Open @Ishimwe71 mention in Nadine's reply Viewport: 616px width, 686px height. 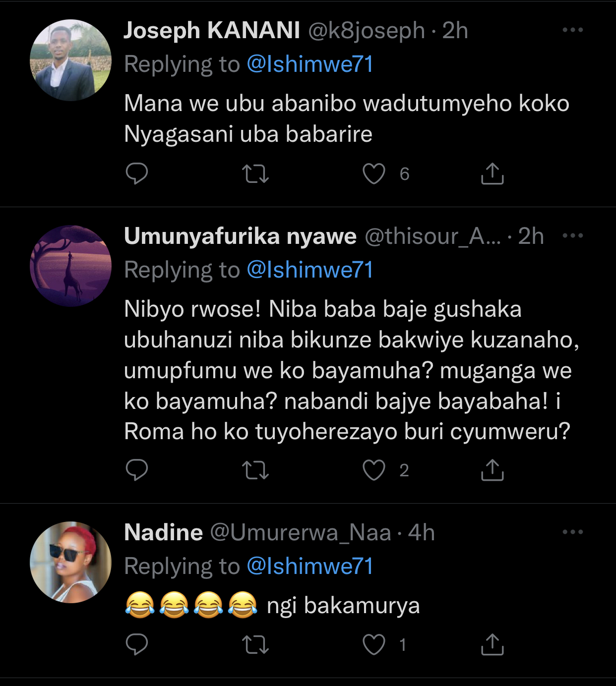[x=309, y=567]
